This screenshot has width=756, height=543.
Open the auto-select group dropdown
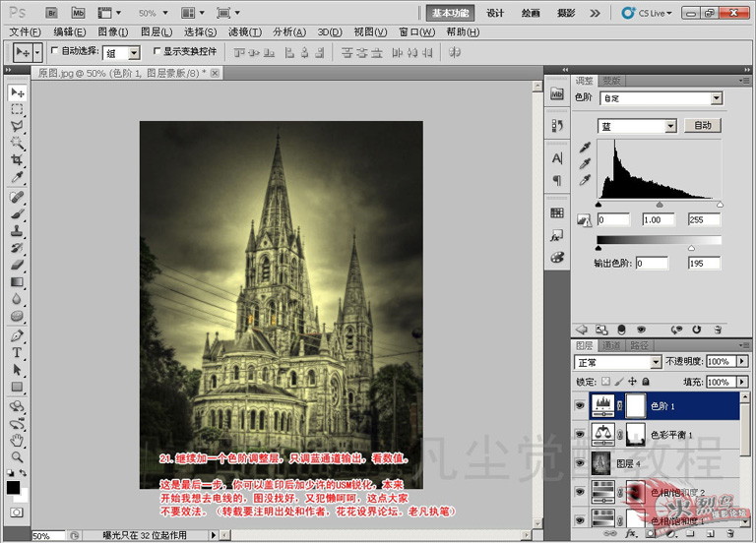click(135, 53)
